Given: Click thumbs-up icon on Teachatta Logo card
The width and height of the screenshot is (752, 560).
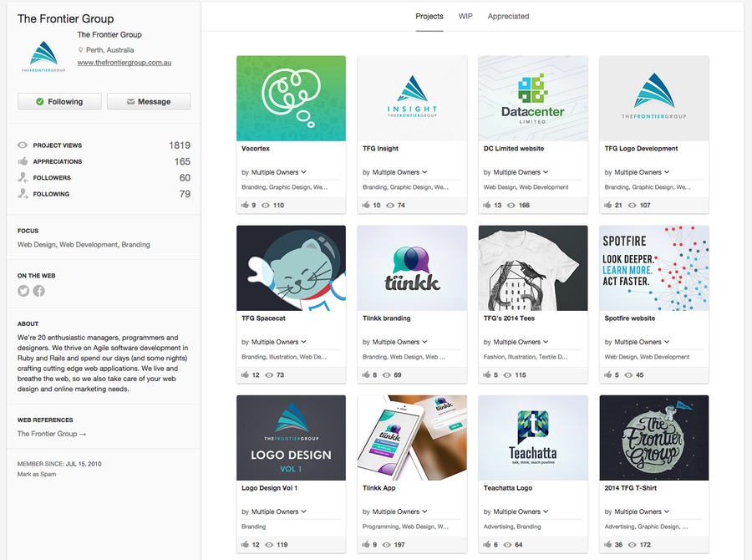Looking at the screenshot, I should (x=487, y=545).
